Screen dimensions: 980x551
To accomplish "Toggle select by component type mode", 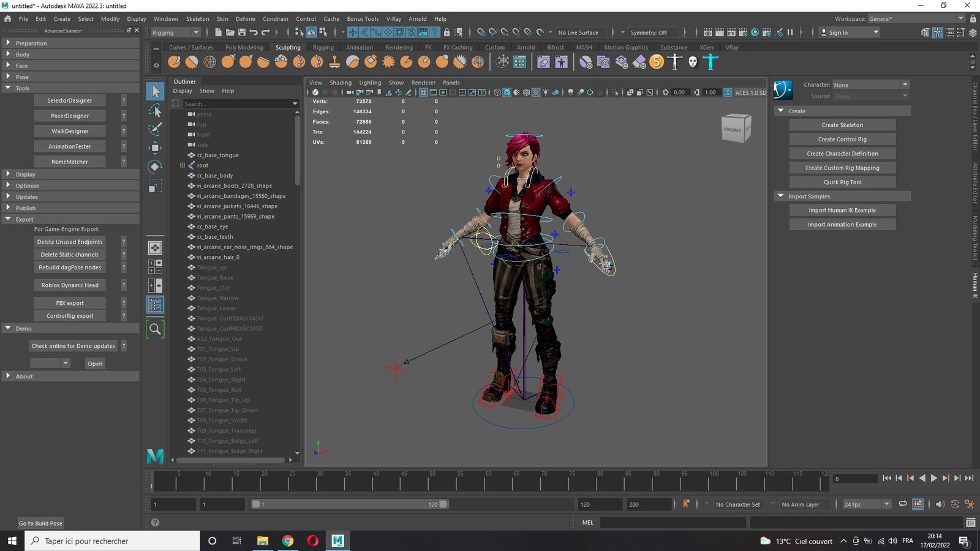I will click(x=323, y=32).
